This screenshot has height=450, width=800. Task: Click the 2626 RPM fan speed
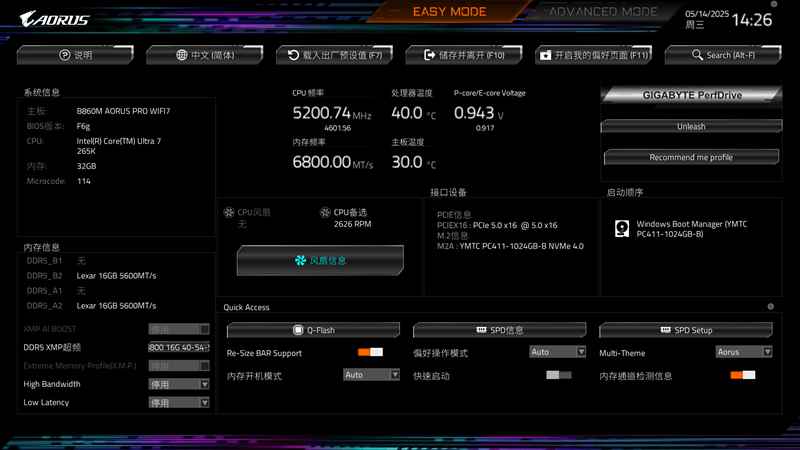(352, 224)
